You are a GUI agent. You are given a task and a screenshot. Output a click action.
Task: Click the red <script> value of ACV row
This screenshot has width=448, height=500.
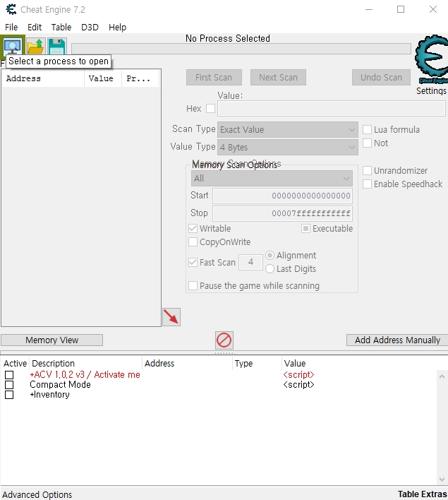tap(298, 375)
